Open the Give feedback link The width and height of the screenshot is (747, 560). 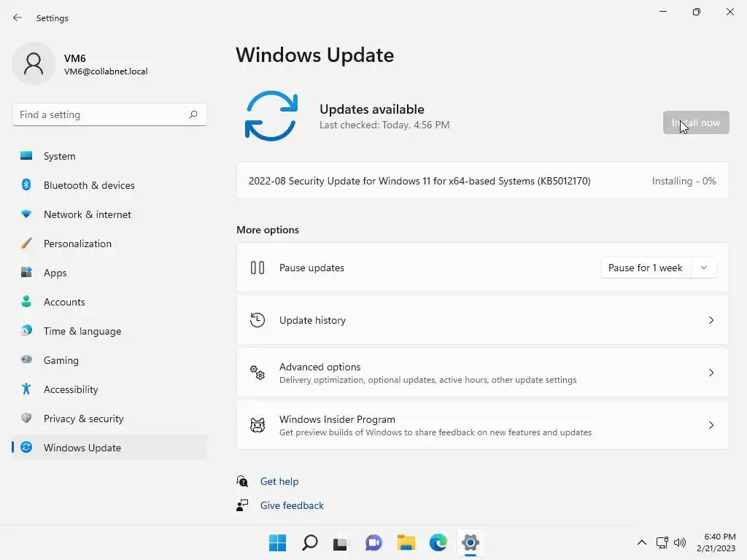(x=292, y=505)
